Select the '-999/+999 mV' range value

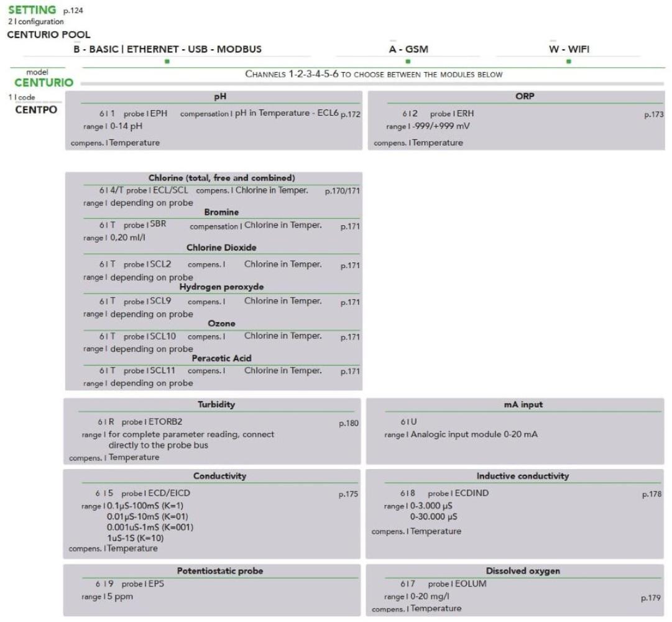441,126
